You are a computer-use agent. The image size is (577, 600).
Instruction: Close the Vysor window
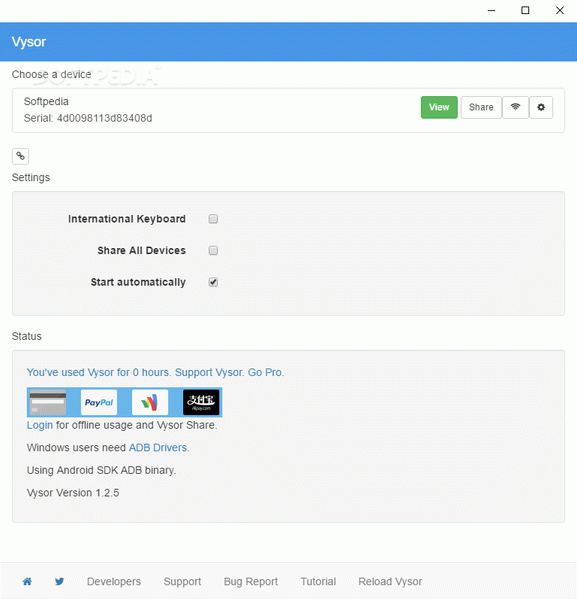coord(560,11)
